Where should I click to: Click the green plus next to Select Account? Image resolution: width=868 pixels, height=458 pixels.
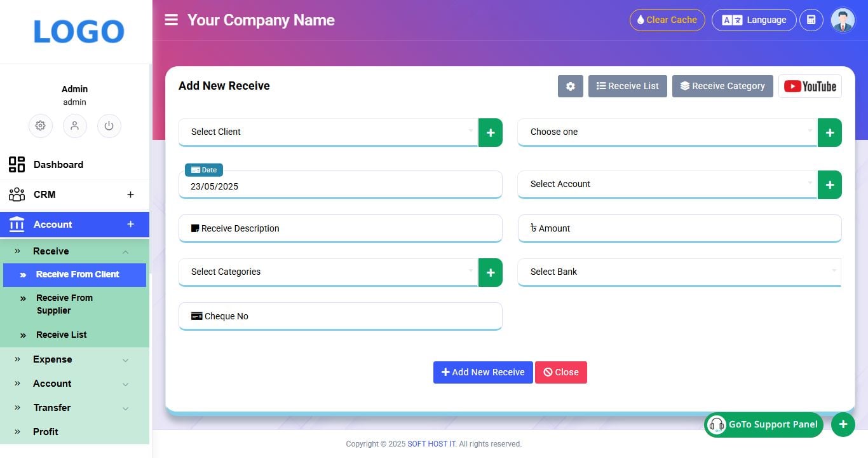(x=830, y=184)
